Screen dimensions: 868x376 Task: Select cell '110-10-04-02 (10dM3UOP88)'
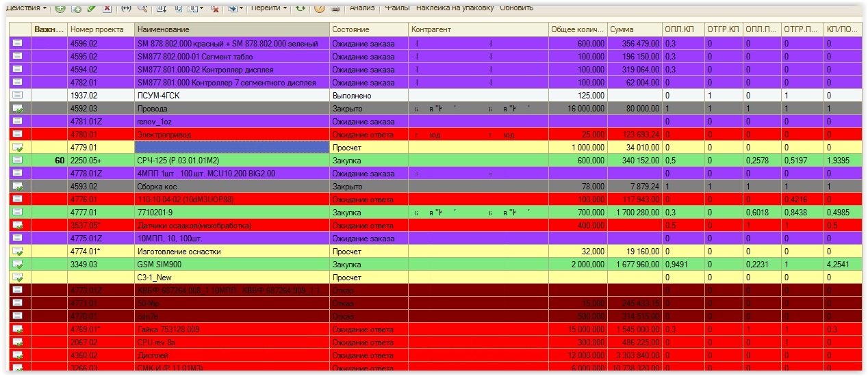click(231, 199)
